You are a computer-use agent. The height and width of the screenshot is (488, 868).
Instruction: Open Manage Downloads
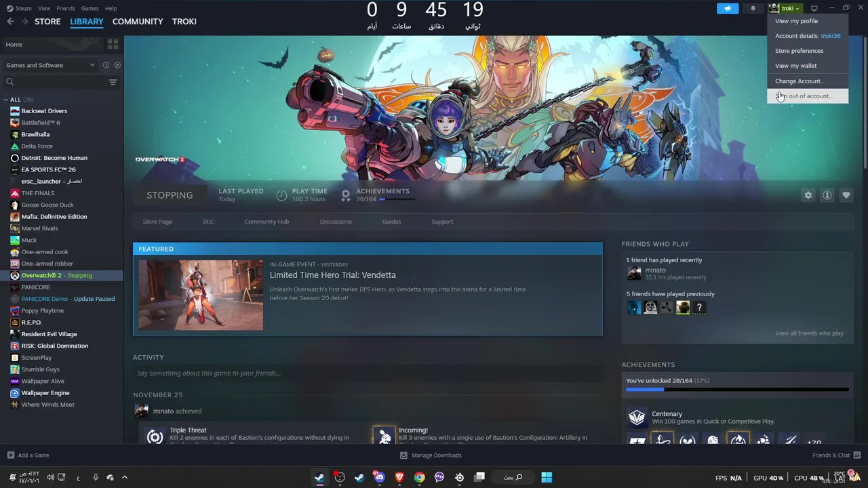pyautogui.click(x=431, y=455)
